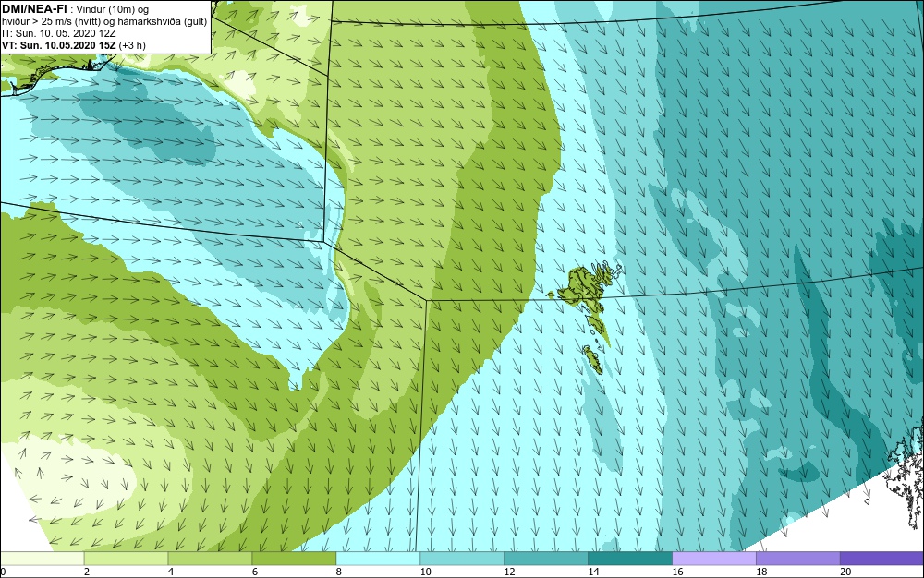Click the legend value label 16

pyautogui.click(x=677, y=572)
